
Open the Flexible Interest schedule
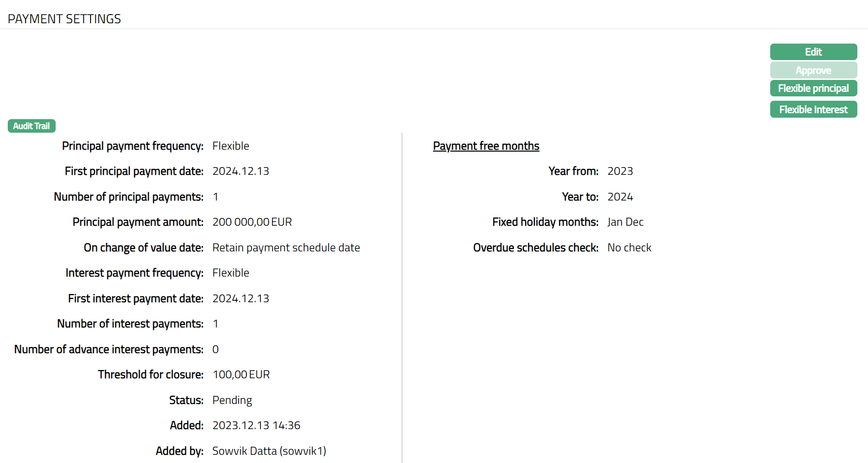coord(813,109)
